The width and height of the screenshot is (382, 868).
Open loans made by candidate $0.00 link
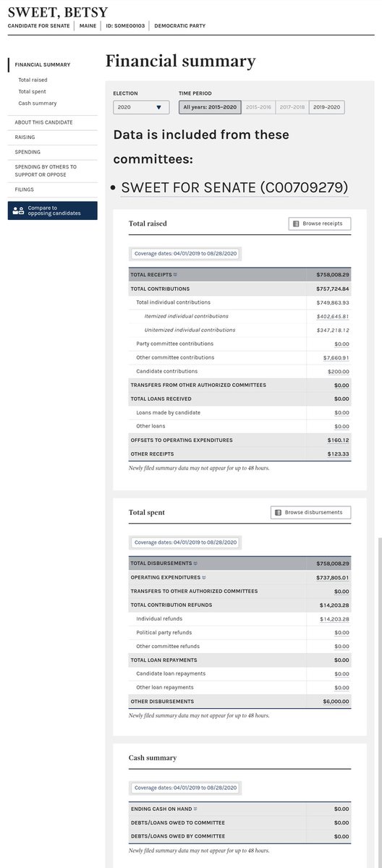click(x=341, y=412)
